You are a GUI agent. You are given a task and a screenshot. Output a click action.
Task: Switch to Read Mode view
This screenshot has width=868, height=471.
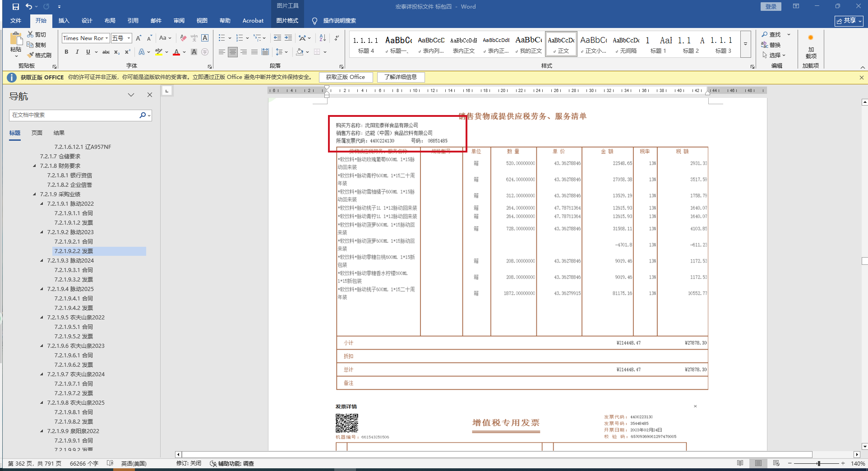tap(740, 463)
